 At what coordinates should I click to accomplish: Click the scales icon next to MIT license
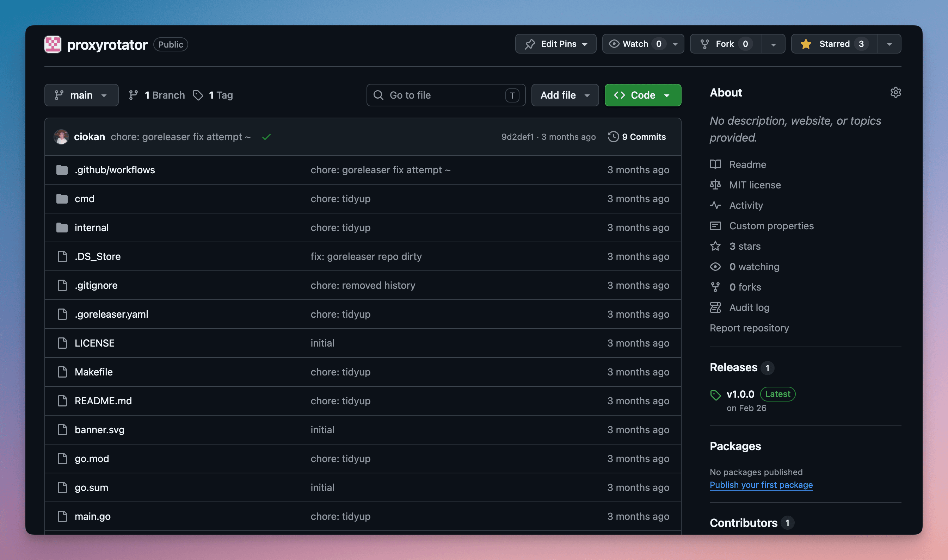point(715,185)
